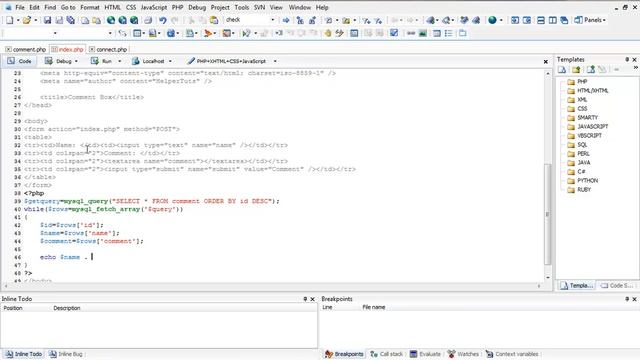Screen dimensions: 640x360
Task: Click the horizontal rule toolbar icon
Action: (x=411, y=33)
